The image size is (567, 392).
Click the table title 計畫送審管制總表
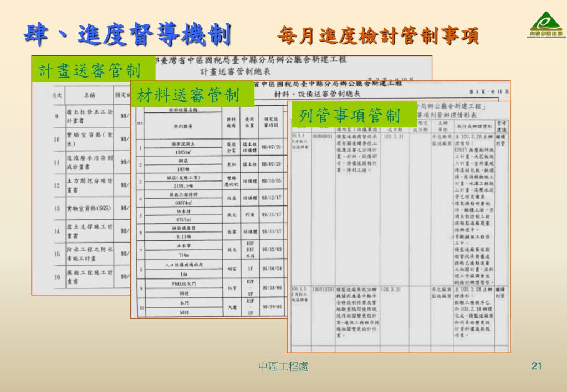(235, 71)
